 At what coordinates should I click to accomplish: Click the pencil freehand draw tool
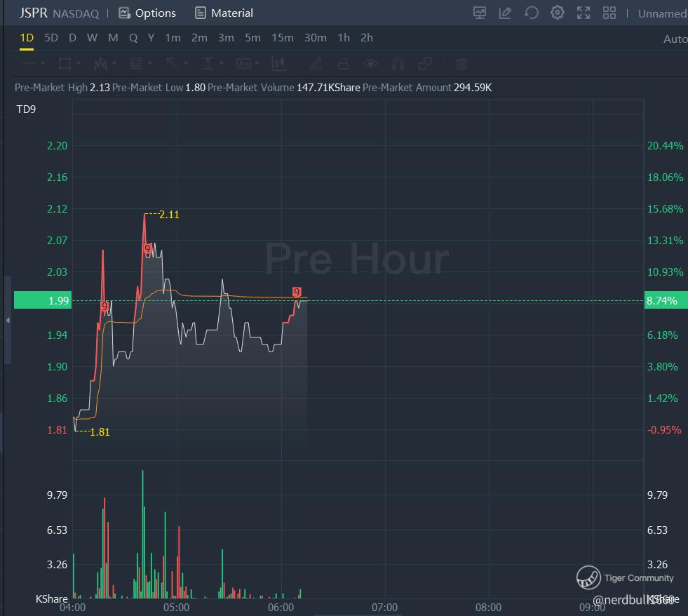316,64
